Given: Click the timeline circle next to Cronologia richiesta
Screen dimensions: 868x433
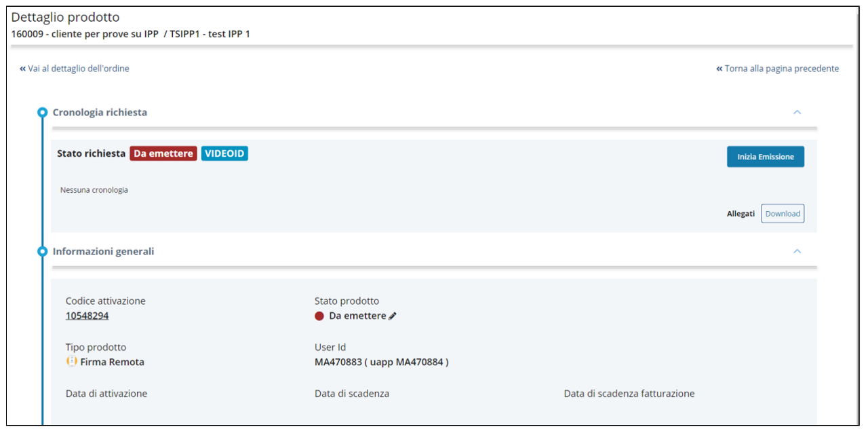Looking at the screenshot, I should click(42, 113).
